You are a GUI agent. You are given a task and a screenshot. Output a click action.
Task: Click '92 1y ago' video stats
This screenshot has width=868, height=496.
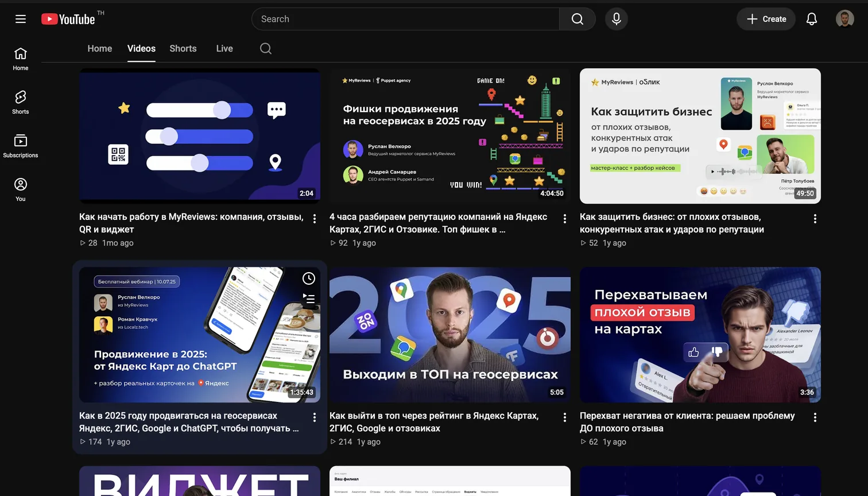coord(353,243)
